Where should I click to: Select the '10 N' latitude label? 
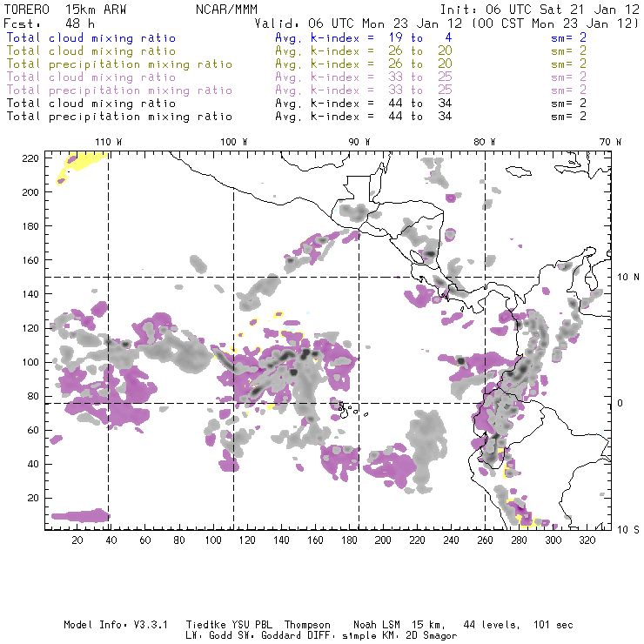628,278
